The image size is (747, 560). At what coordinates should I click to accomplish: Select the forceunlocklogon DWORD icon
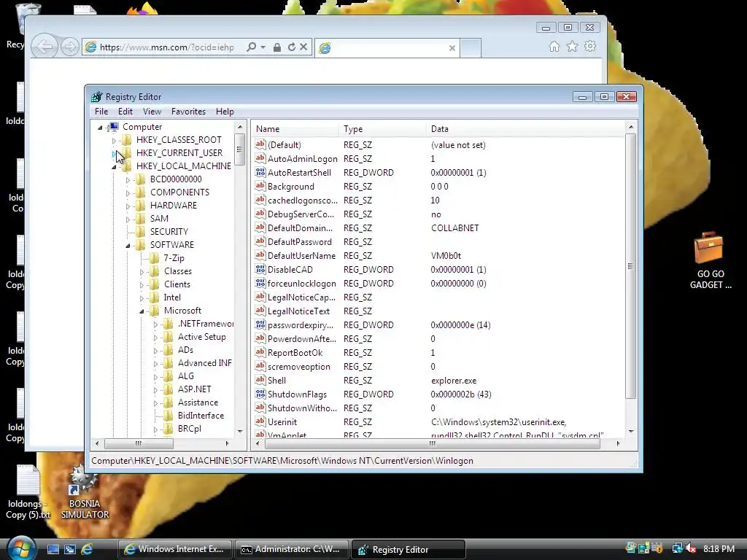point(260,283)
